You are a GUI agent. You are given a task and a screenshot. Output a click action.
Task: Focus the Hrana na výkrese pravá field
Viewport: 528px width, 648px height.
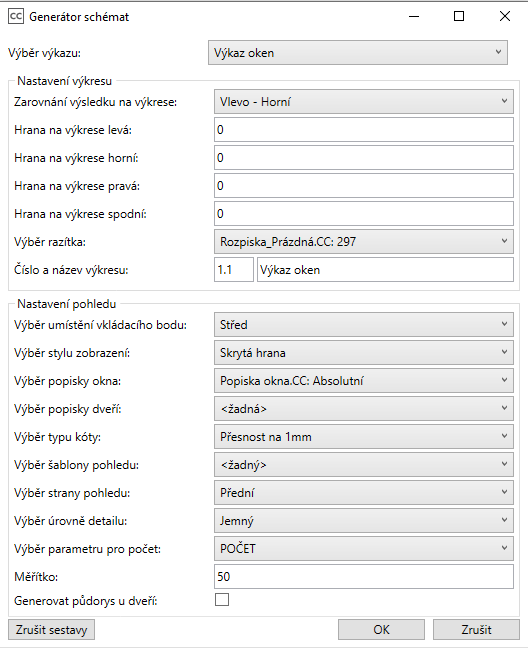pos(364,186)
